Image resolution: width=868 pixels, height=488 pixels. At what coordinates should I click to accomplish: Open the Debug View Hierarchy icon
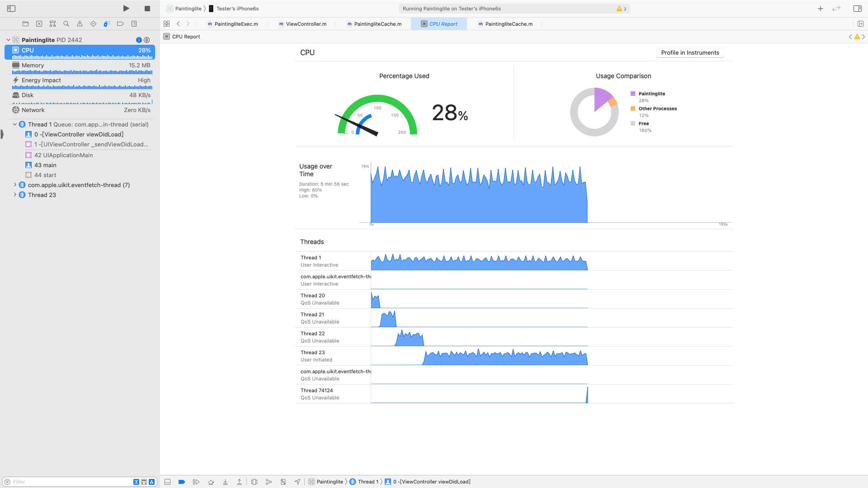[x=254, y=482]
